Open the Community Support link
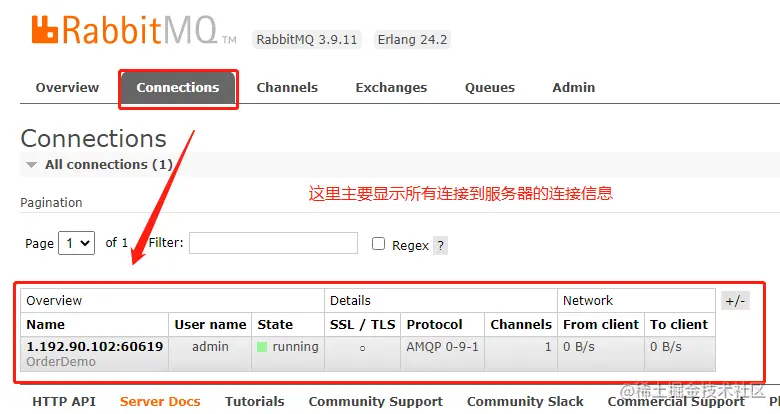 376,402
